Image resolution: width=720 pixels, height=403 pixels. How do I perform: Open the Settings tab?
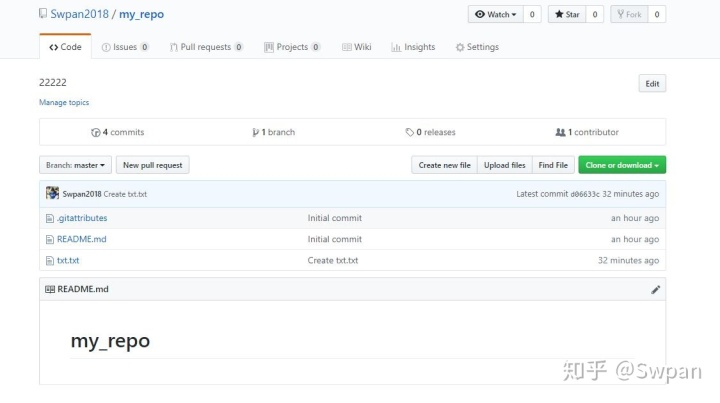[x=477, y=47]
